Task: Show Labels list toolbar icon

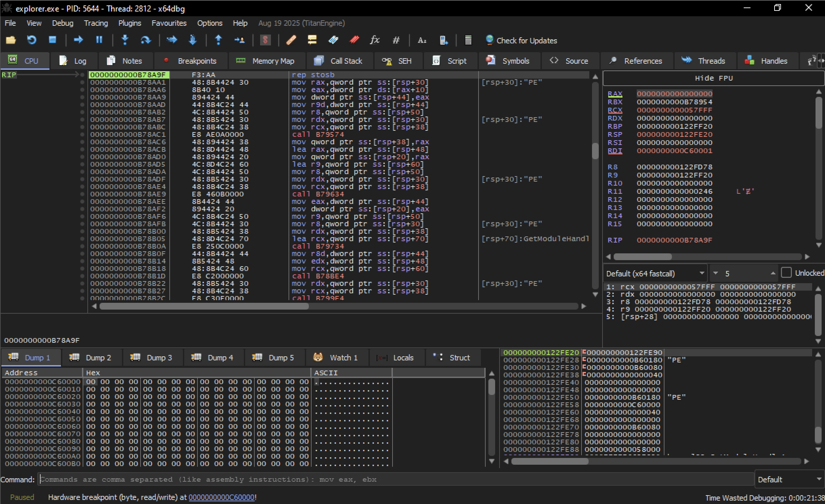Action: point(333,40)
